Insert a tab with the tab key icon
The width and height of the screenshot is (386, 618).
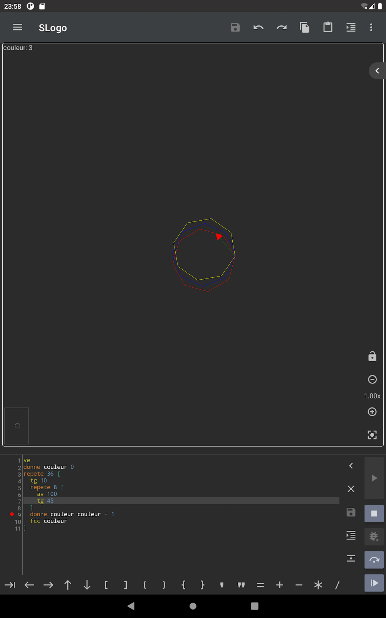(10, 585)
